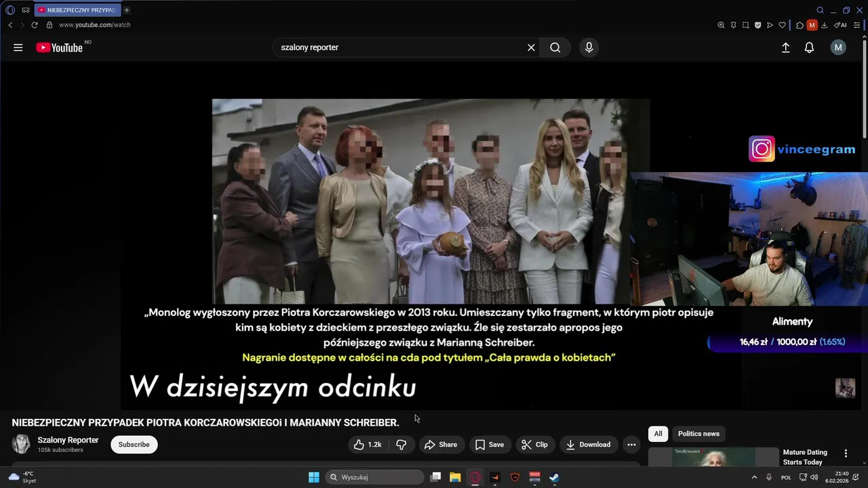Bookmark the page with the heart
This screenshot has height=488, width=868.
pos(782,25)
